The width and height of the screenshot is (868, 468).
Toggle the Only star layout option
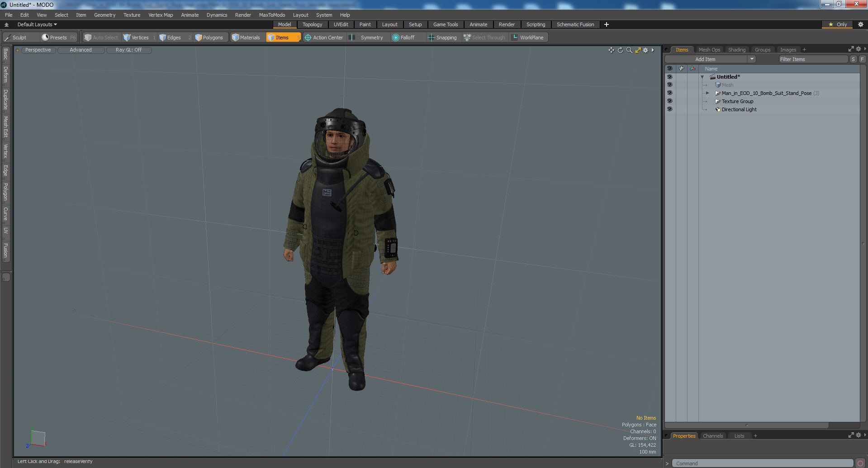[838, 24]
